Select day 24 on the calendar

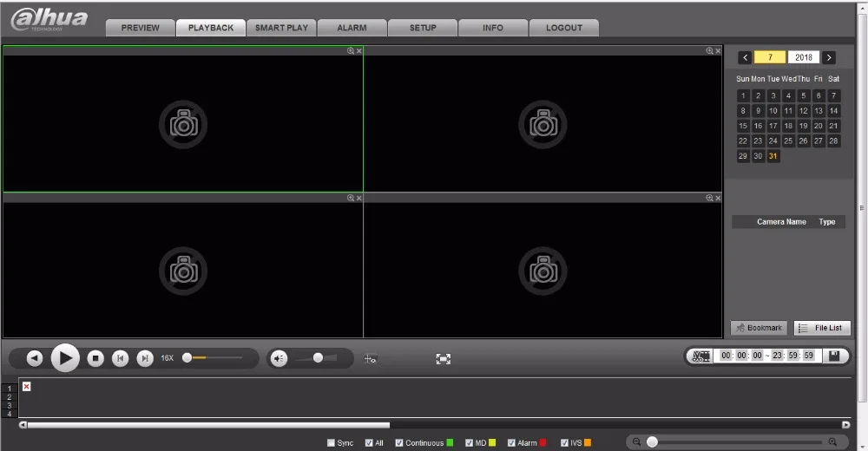[x=773, y=141]
